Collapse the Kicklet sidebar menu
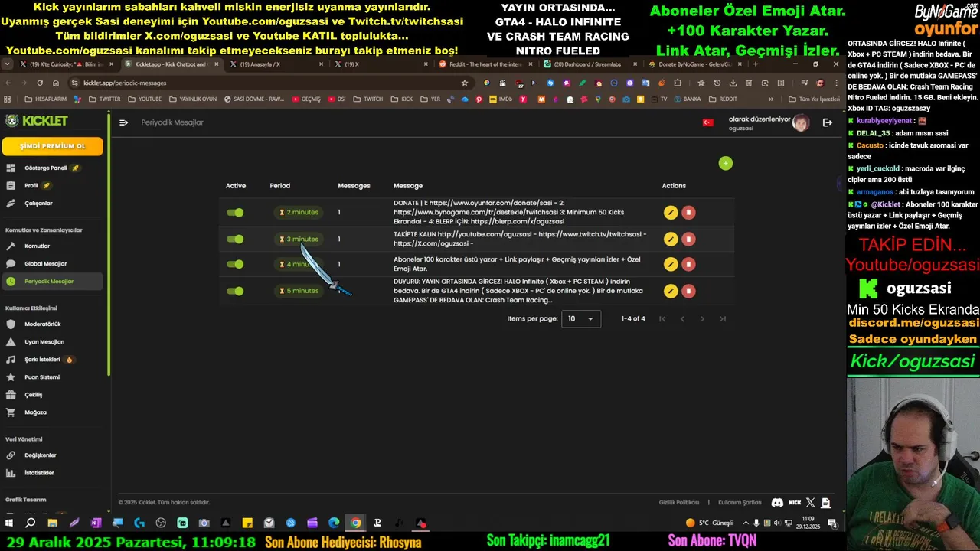The image size is (980, 551). pyautogui.click(x=123, y=122)
